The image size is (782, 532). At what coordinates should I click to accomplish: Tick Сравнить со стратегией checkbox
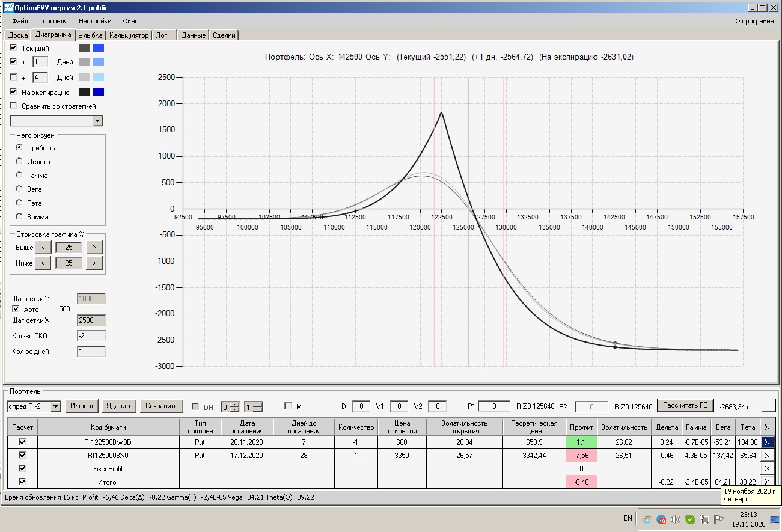coord(14,106)
